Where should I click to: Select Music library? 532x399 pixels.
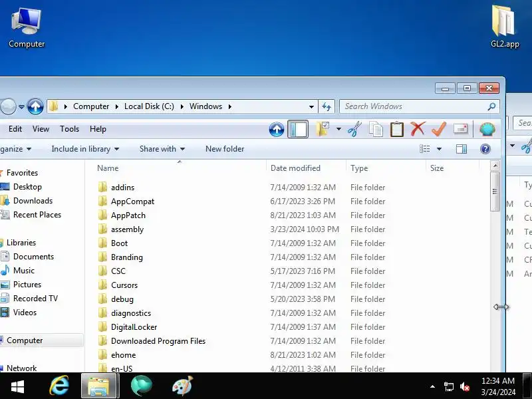(24, 271)
